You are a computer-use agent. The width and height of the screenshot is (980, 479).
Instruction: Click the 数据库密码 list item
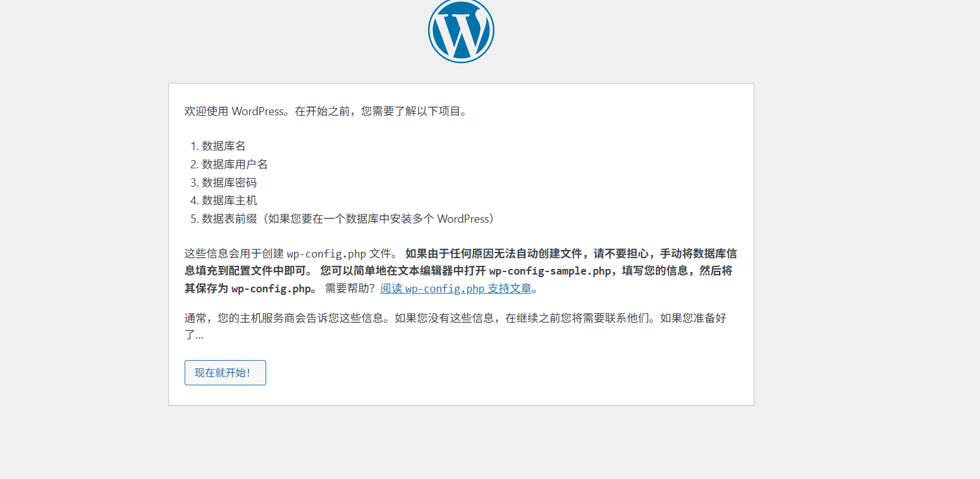[229, 183]
